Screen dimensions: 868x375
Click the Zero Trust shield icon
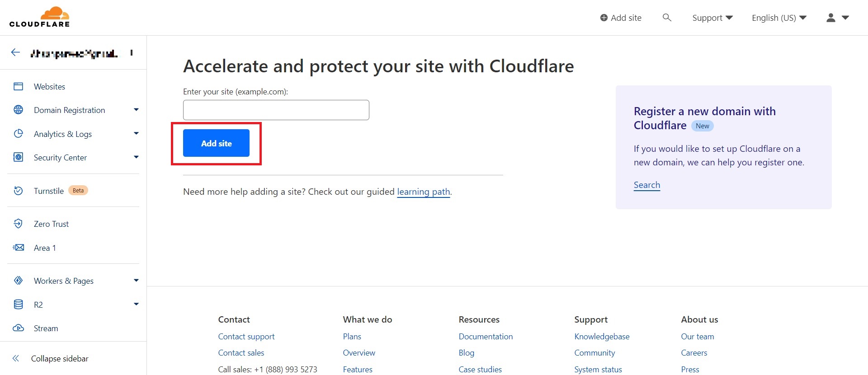pyautogui.click(x=18, y=224)
